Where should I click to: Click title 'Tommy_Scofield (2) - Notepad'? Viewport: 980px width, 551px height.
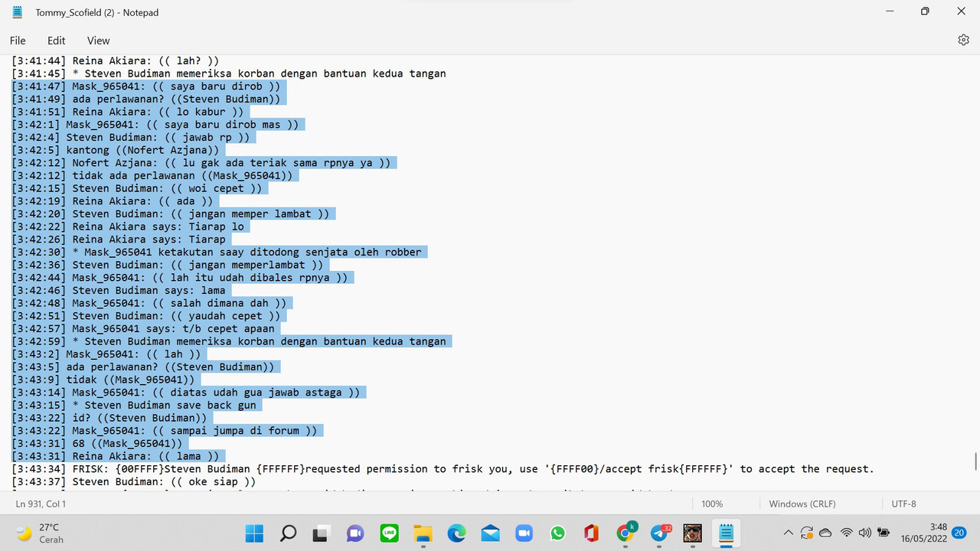97,13
